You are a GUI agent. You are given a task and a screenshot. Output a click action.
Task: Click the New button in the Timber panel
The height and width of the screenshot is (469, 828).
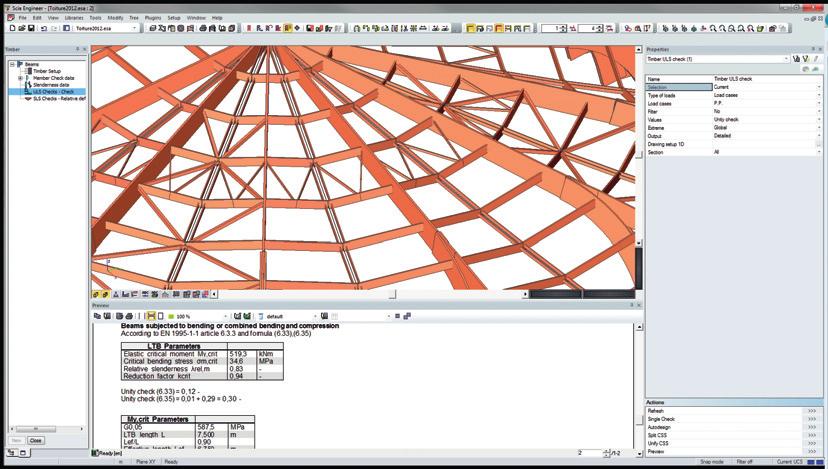(x=16, y=440)
